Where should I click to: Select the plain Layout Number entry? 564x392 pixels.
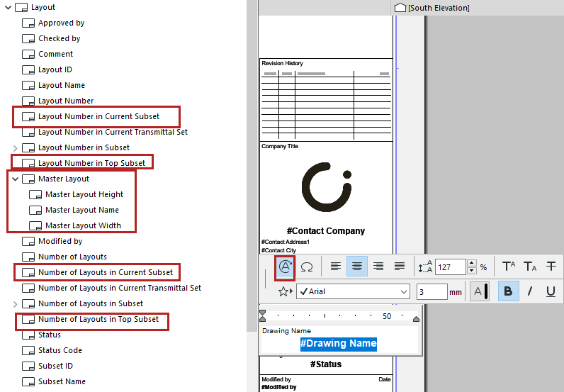click(66, 101)
